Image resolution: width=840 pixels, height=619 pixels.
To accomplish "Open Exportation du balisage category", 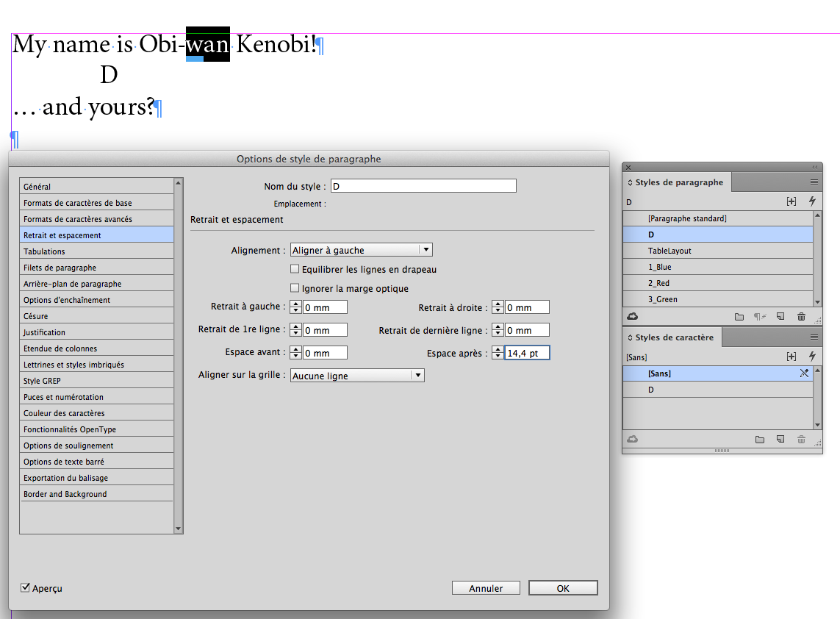I will (x=96, y=478).
